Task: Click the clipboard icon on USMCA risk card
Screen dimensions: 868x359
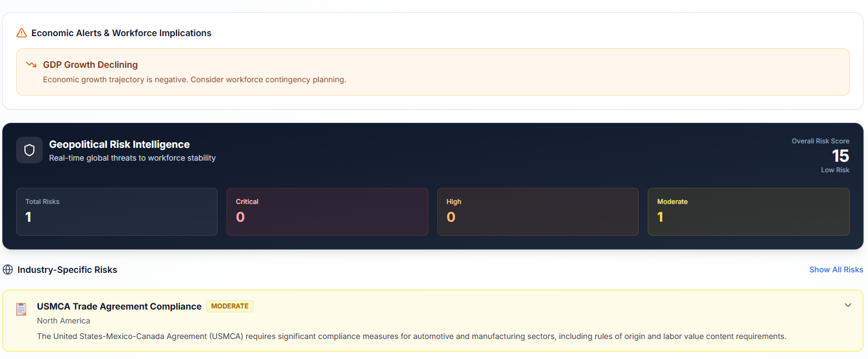Action: pyautogui.click(x=21, y=309)
